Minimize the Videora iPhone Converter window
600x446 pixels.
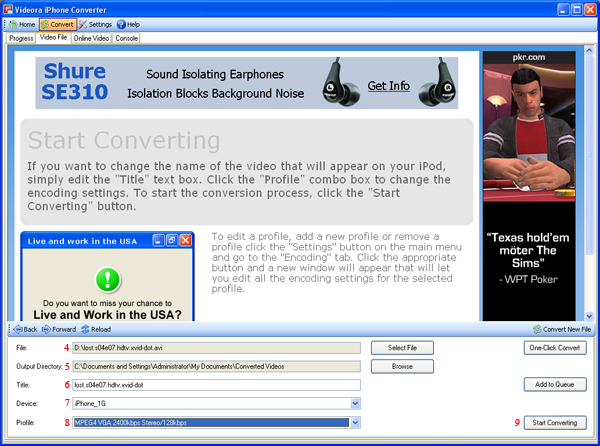563,10
